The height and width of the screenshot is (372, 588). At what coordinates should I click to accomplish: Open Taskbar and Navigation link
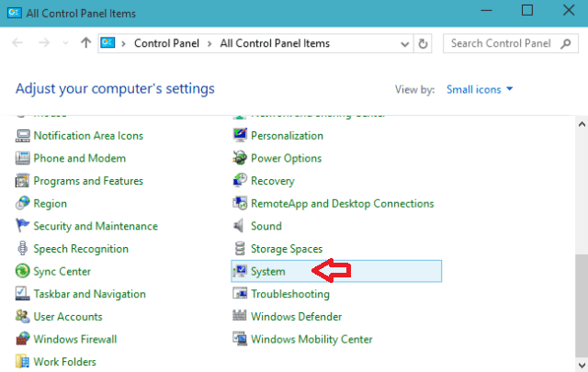90,294
